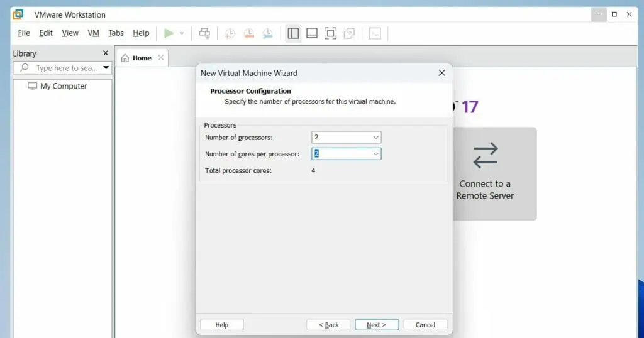
Task: Open the Help menu
Action: pos(141,33)
